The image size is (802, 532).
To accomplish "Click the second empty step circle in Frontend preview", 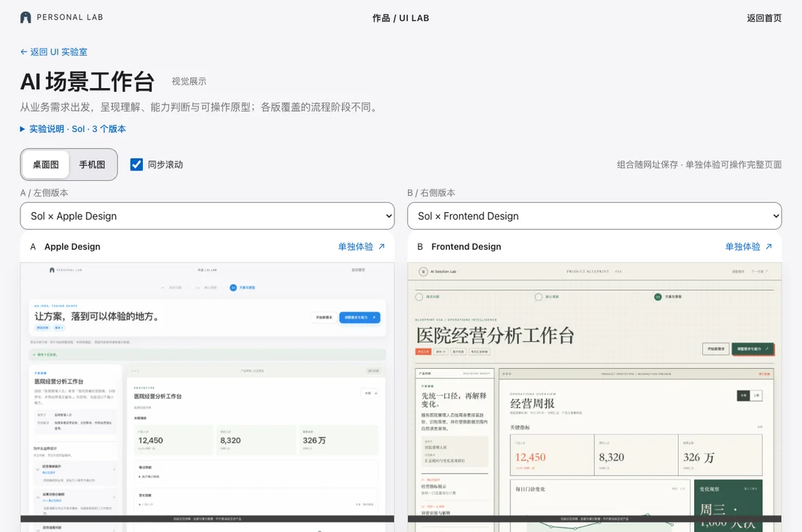I will pos(539,297).
